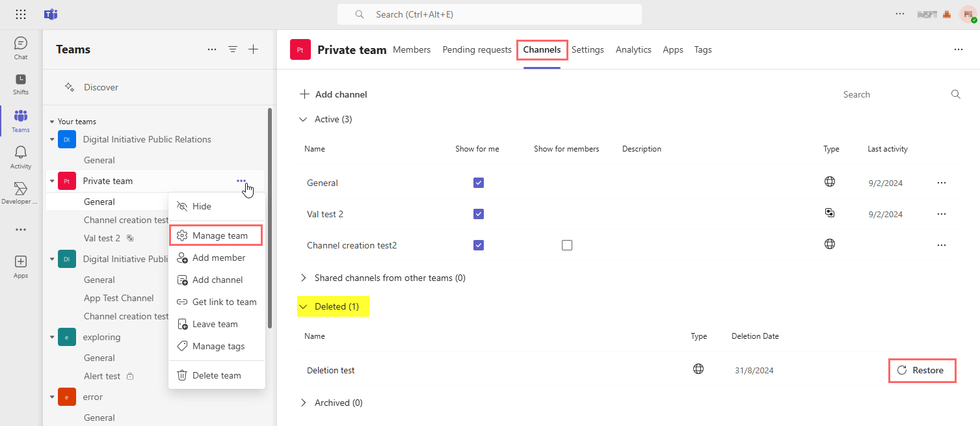Screen dimensions: 980x426
Task: Open the Developer Portal app icon
Action: [21, 189]
